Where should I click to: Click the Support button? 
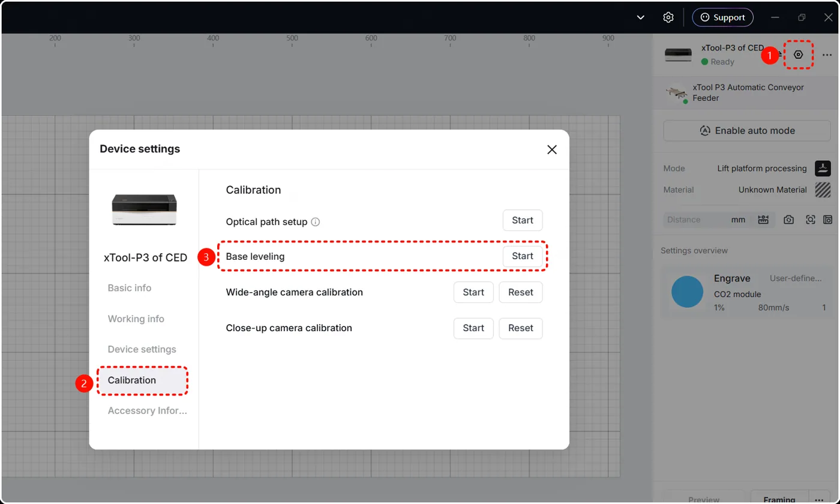tap(723, 17)
